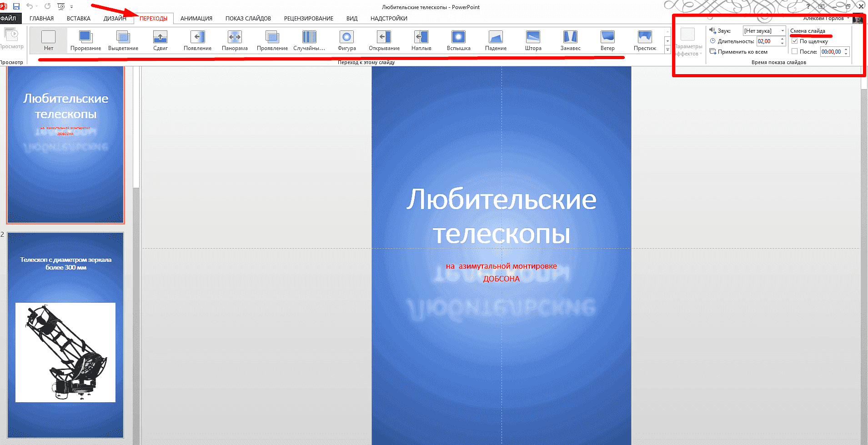Select the Вспышка transition
Image resolution: width=868 pixels, height=445 pixels.
pos(458,40)
